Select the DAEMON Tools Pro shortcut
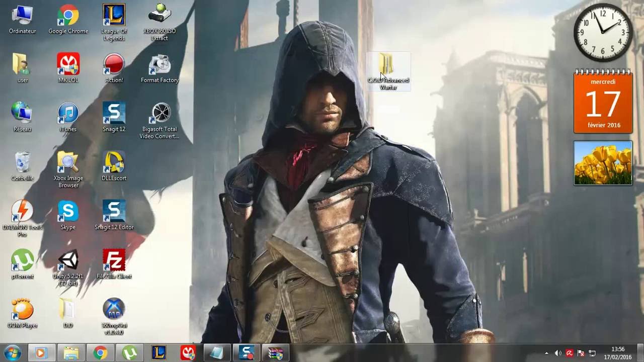644x362 pixels. click(22, 219)
